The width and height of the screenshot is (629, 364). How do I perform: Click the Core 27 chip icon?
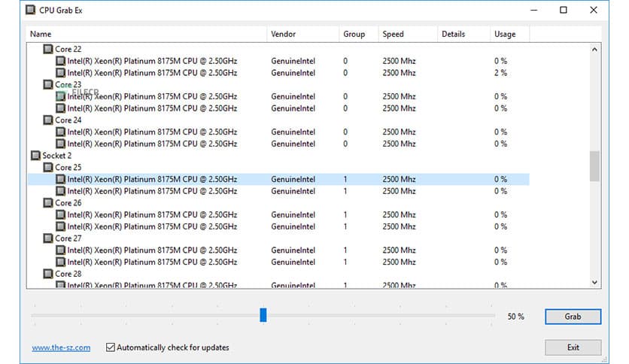[x=48, y=238]
